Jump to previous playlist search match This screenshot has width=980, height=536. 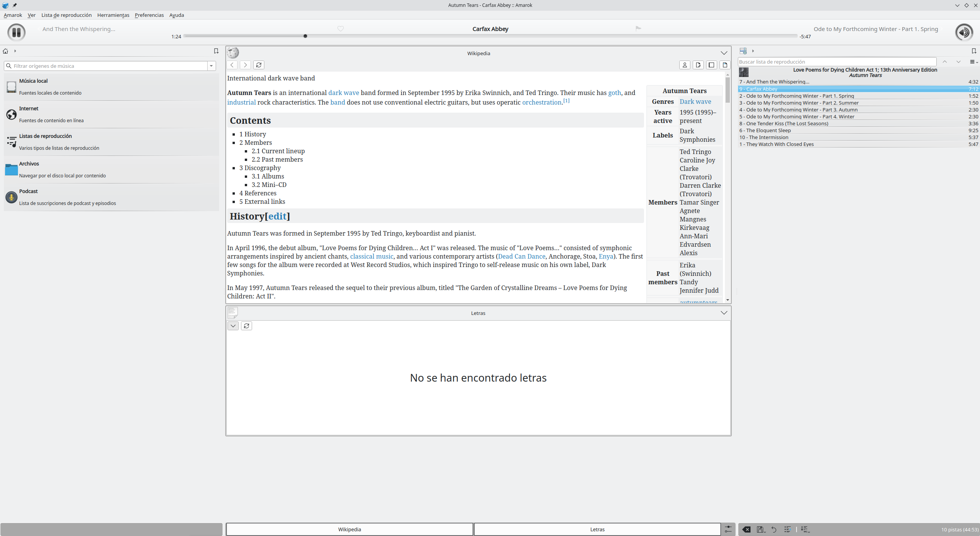[x=944, y=62]
